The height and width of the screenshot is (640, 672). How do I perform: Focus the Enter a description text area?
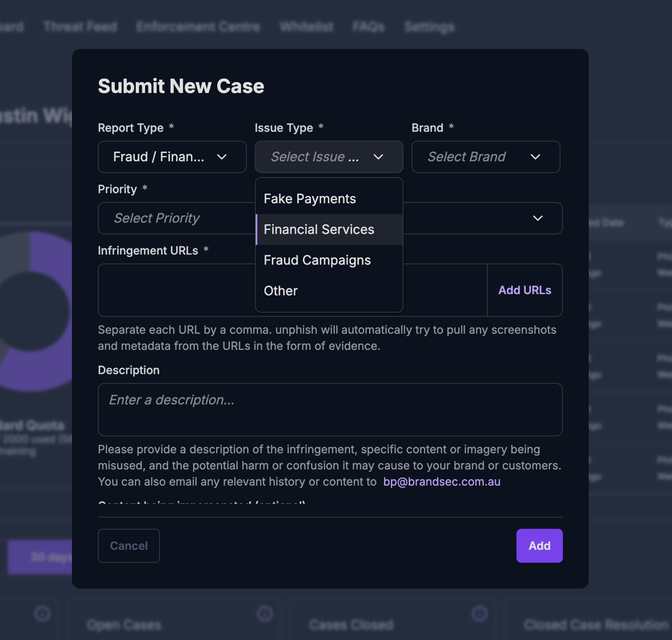(x=329, y=409)
